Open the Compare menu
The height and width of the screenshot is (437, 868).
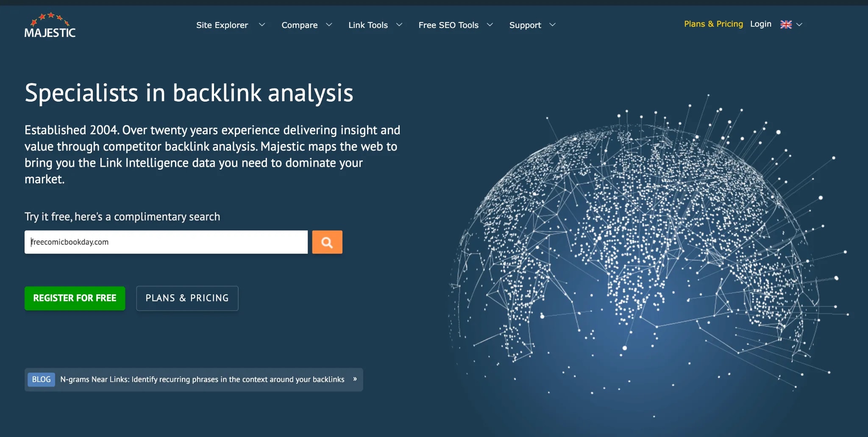pyautogui.click(x=300, y=25)
